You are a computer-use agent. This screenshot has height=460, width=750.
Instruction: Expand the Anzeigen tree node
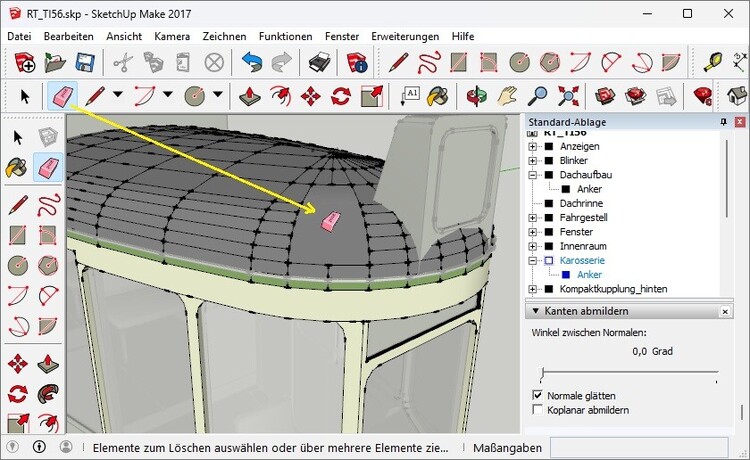pyautogui.click(x=532, y=146)
